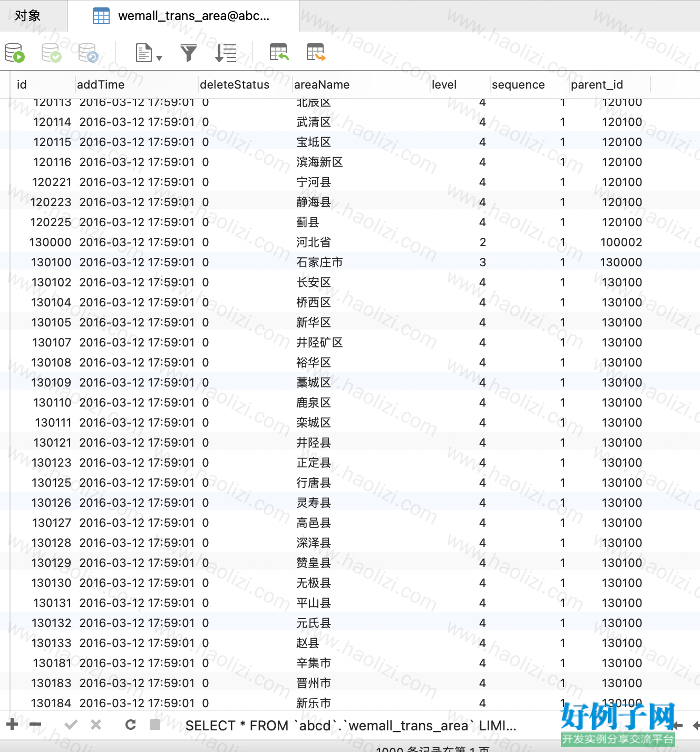
Task: Click the addTime cell of row 130105
Action: 137,322
